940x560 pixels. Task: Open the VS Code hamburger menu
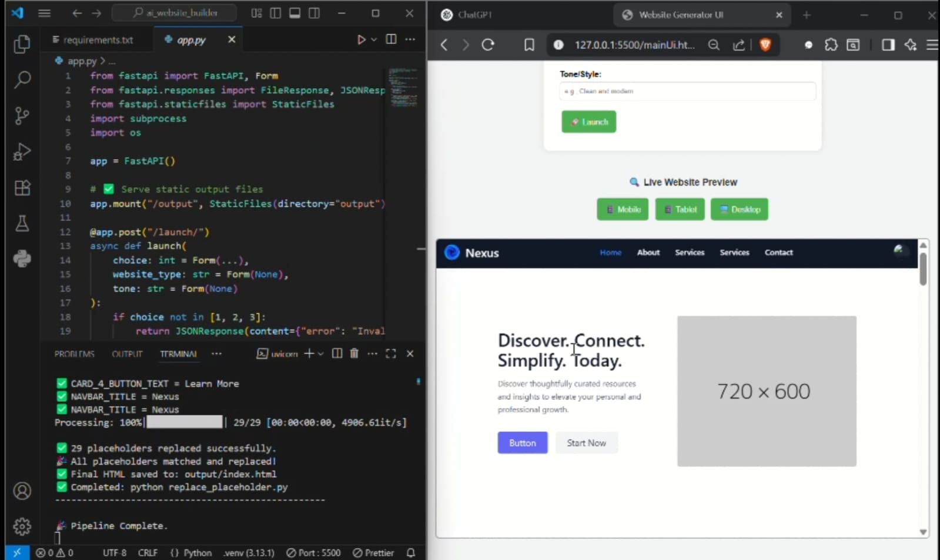click(x=44, y=13)
